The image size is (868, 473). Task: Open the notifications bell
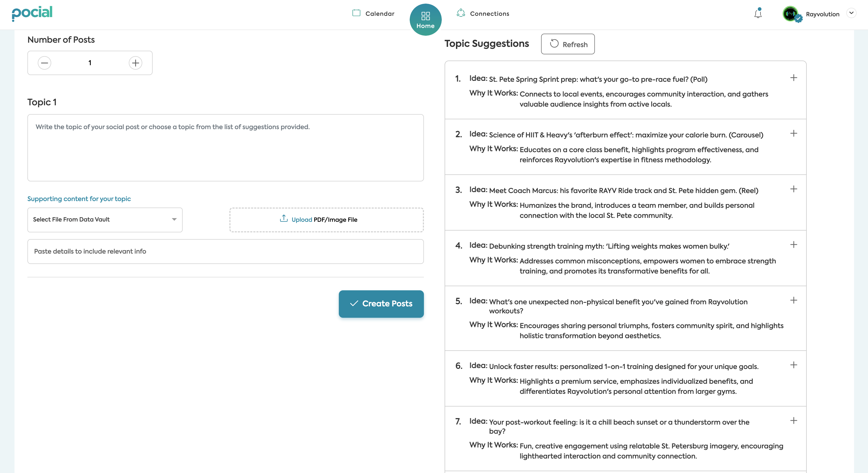point(758,14)
